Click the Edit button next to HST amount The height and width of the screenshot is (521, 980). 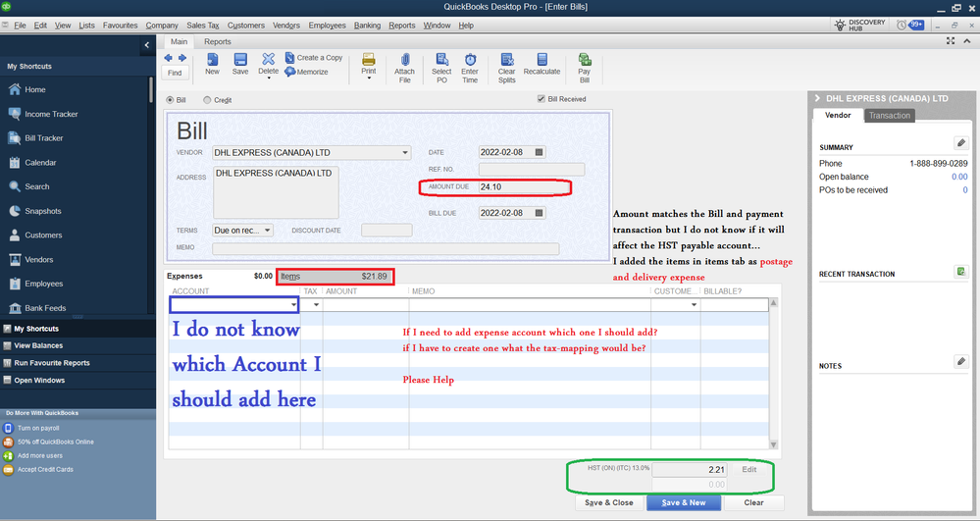749,469
